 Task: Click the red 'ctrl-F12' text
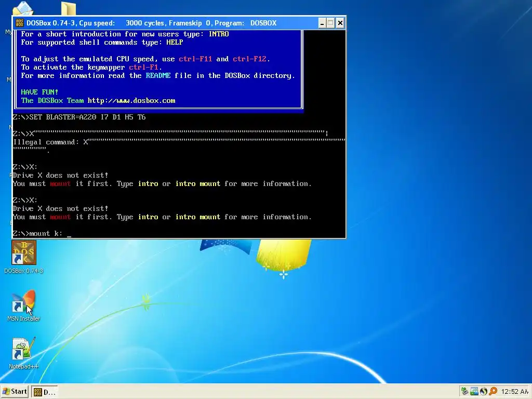tap(249, 59)
